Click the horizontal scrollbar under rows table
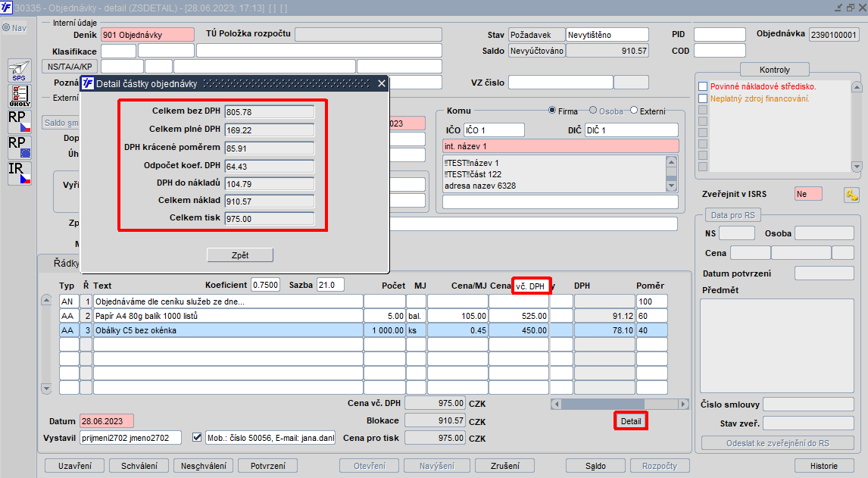 (620, 404)
